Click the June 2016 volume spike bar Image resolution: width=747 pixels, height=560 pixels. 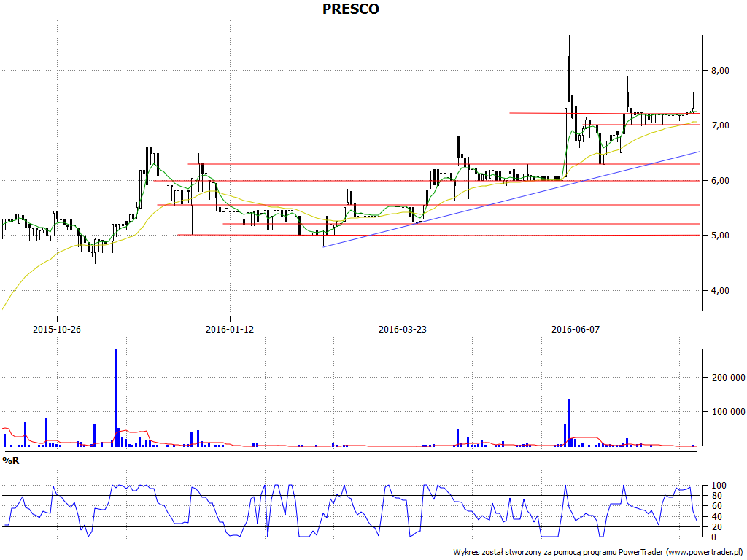tap(568, 423)
